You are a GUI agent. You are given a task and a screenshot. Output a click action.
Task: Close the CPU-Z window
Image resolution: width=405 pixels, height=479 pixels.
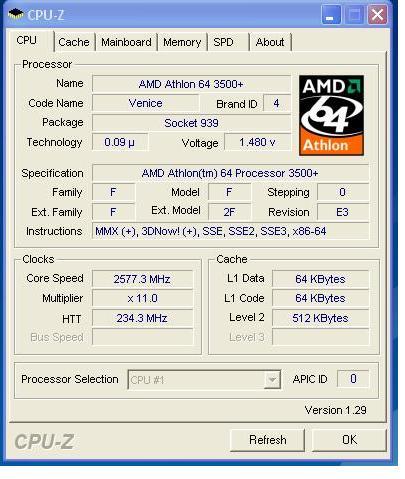[377, 15]
